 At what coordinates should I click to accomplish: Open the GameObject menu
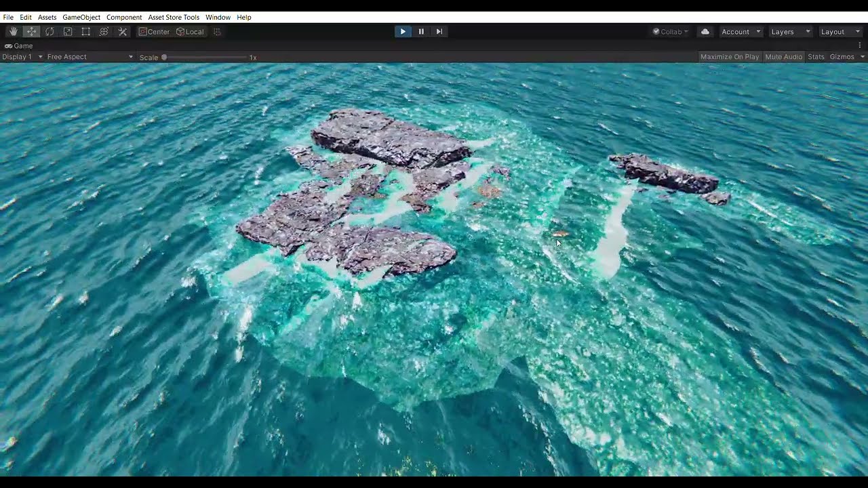click(x=81, y=17)
